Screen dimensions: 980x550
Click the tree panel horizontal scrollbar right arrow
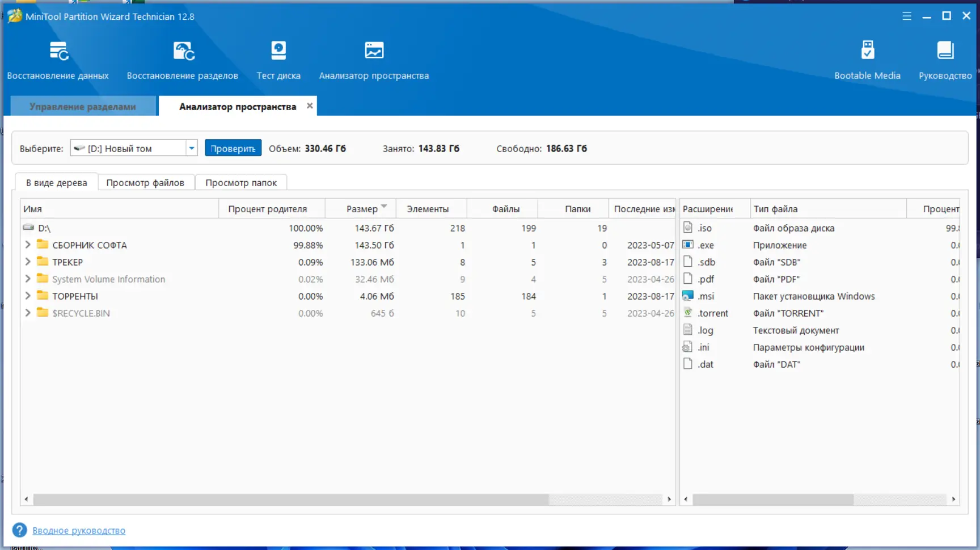click(x=669, y=499)
